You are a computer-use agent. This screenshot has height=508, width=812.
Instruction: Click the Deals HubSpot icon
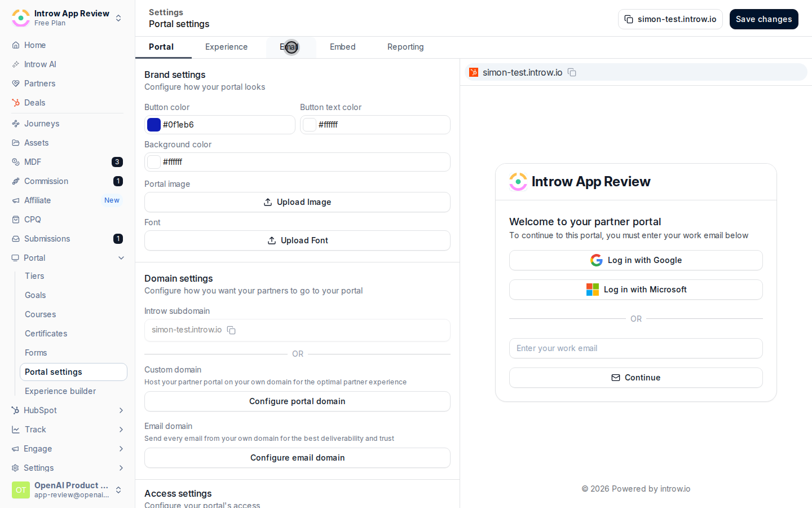(x=16, y=103)
